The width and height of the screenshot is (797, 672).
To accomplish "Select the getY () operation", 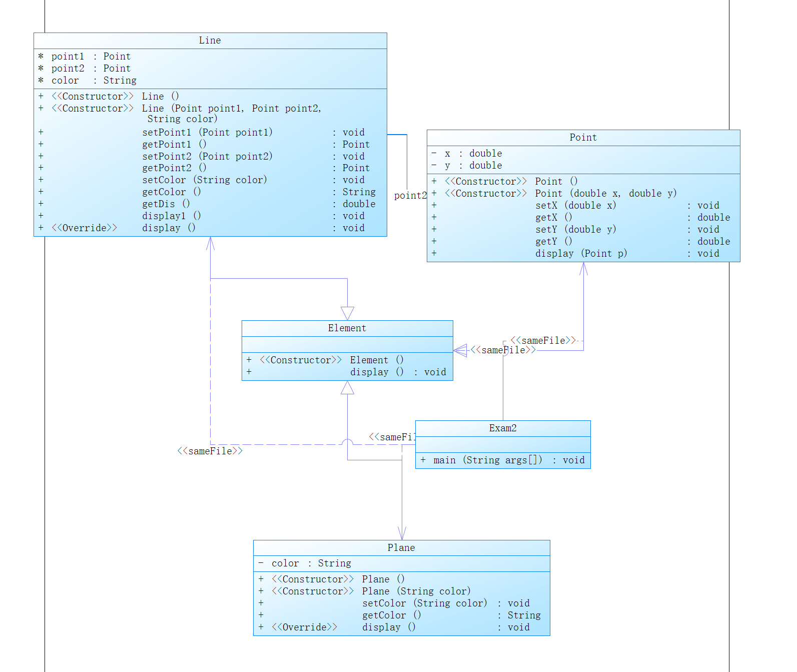I will coord(554,242).
